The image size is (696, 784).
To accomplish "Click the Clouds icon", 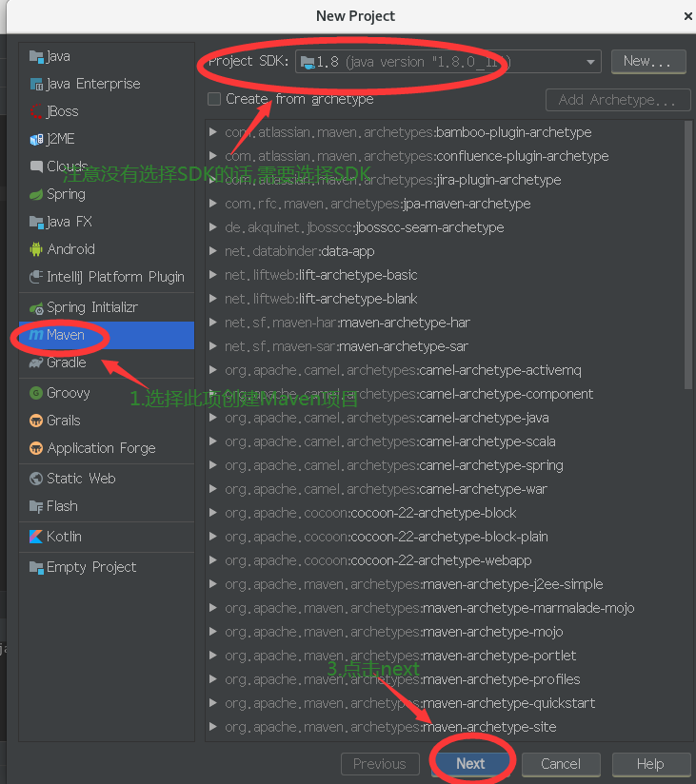I will pyautogui.click(x=36, y=167).
